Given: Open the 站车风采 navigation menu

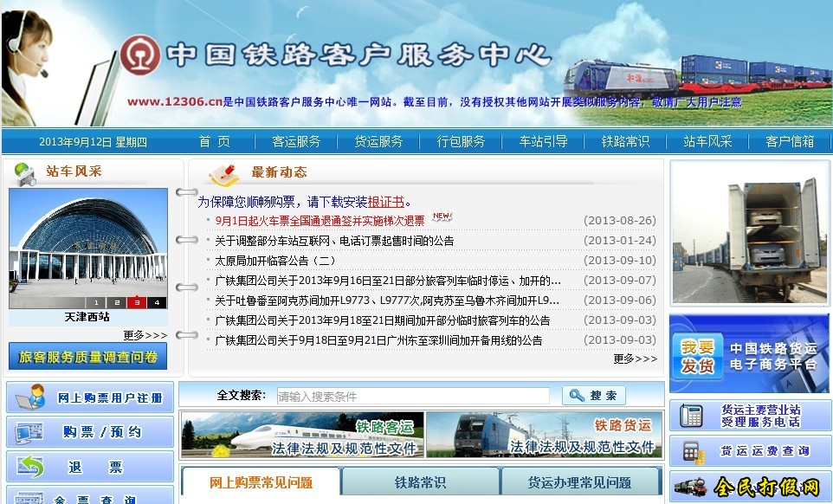Looking at the screenshot, I should [x=707, y=141].
